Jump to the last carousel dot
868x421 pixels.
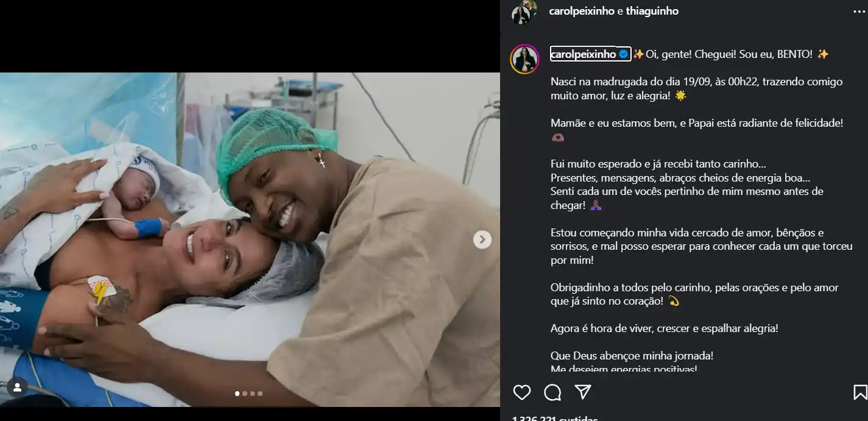click(x=260, y=394)
